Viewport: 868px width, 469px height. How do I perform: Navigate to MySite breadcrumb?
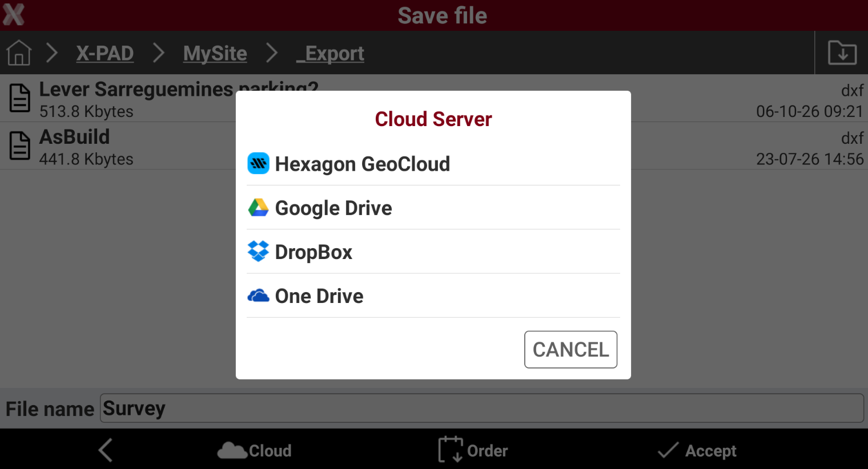pyautogui.click(x=215, y=53)
